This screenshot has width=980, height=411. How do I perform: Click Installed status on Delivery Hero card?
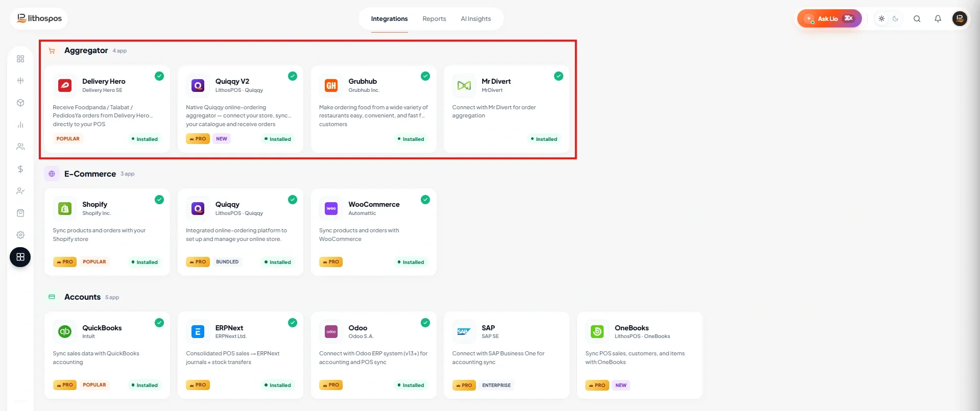tap(145, 139)
